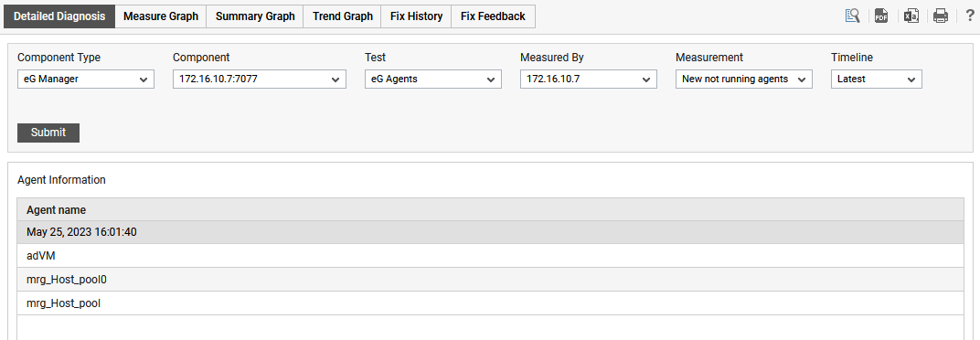
Task: Select the mrg_Host_pool0 agent row
Action: tap(490, 280)
